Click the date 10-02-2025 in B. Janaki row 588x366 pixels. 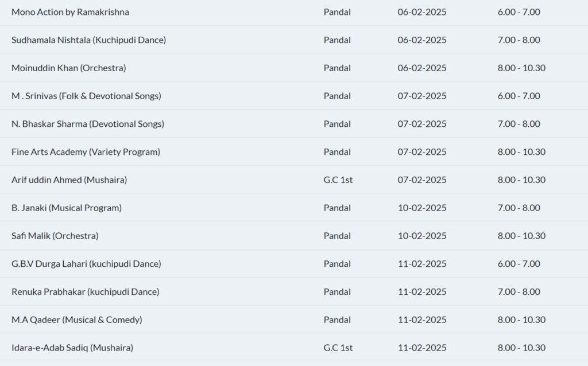[x=421, y=208]
